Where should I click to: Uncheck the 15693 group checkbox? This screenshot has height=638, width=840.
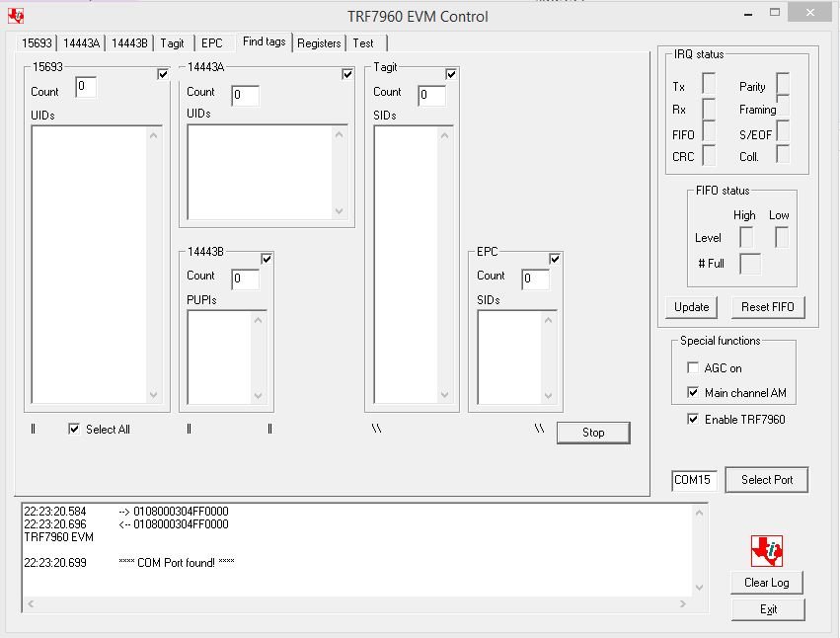pos(163,74)
